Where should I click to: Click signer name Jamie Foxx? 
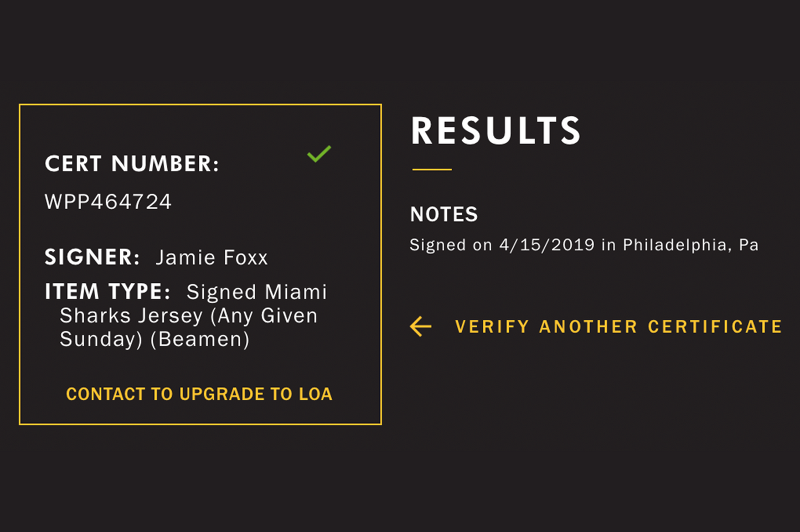point(211,258)
